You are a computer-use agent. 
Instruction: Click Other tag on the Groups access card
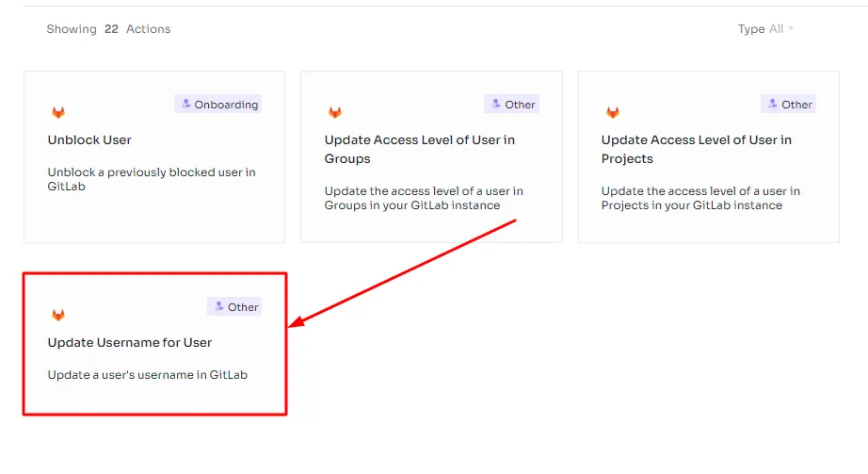pyautogui.click(x=511, y=105)
